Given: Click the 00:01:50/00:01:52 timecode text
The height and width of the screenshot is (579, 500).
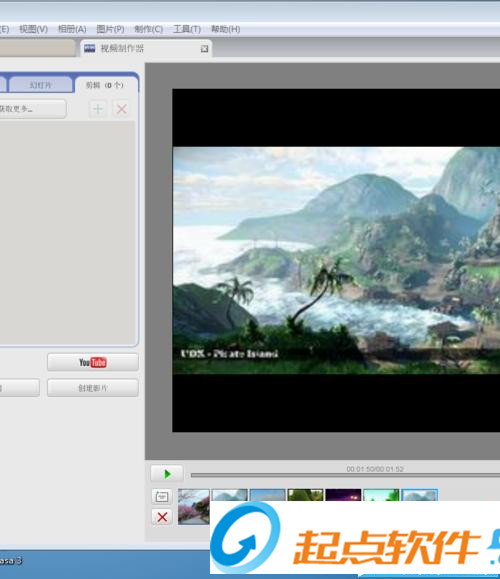Looking at the screenshot, I should click(375, 469).
